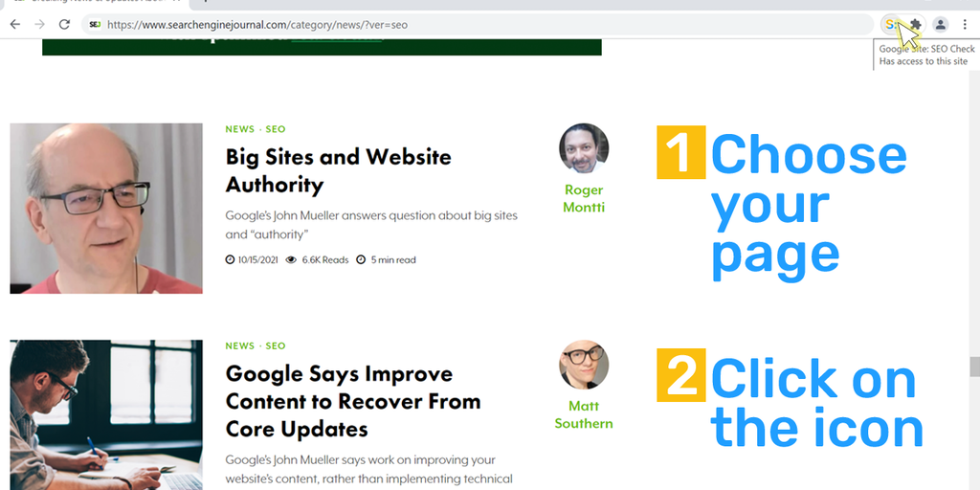
Task: Click the 5 min read text
Action: pos(393,260)
